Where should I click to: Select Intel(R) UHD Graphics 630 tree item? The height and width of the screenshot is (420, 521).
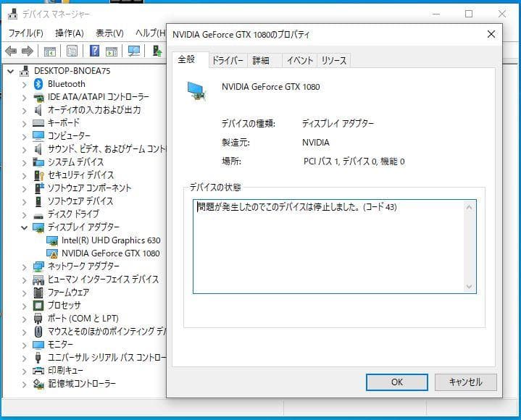click(x=111, y=240)
